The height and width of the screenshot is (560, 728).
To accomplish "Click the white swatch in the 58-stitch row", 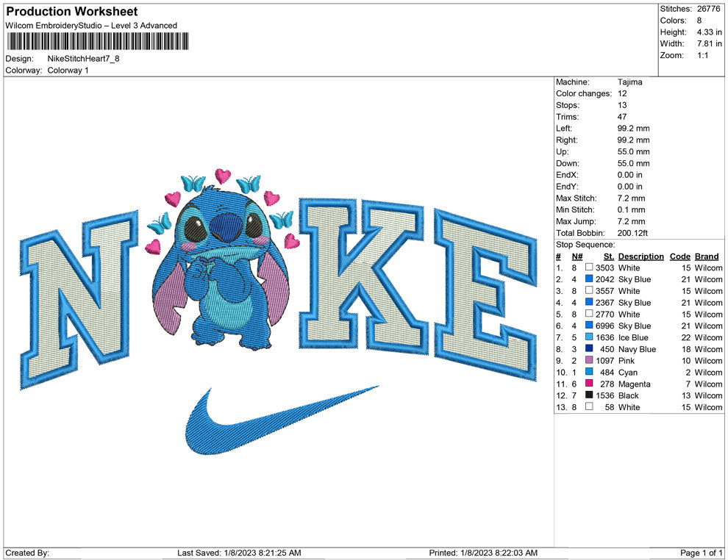I will click(589, 406).
